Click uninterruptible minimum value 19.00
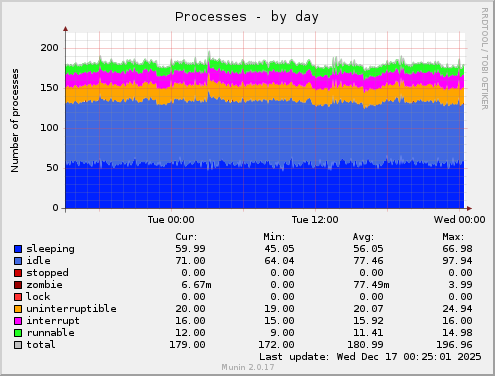495x376 pixels. coord(279,309)
